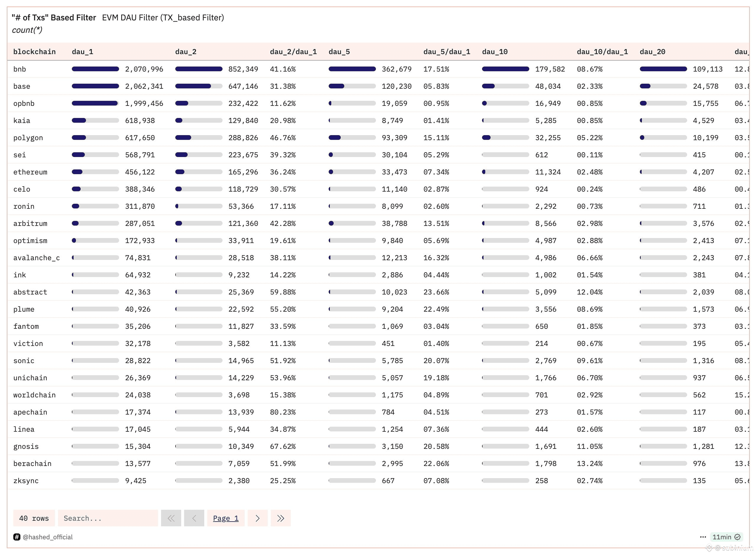Click the EVM DAU Filter query title
This screenshot has height=555, width=756.
(x=163, y=17)
